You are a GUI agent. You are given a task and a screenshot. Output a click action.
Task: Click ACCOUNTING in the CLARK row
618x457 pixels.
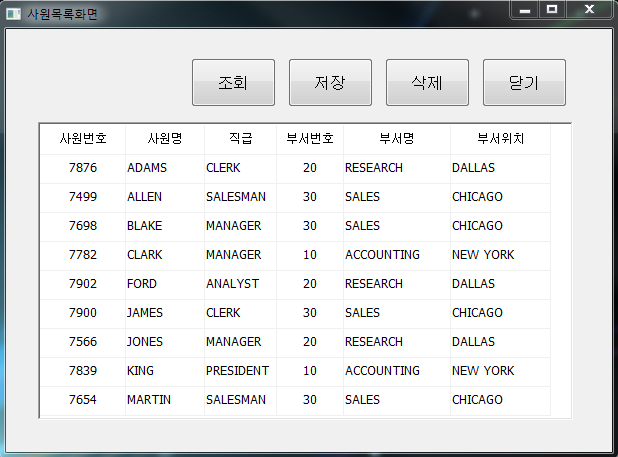coord(397,255)
